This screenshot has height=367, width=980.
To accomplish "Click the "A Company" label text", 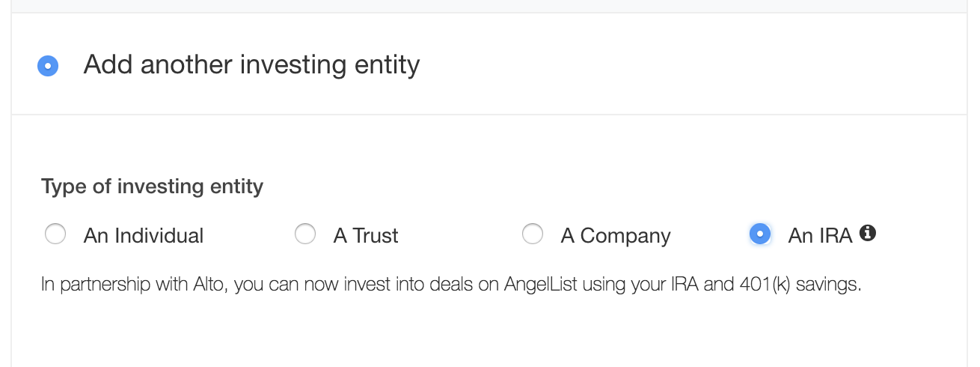I will (616, 236).
